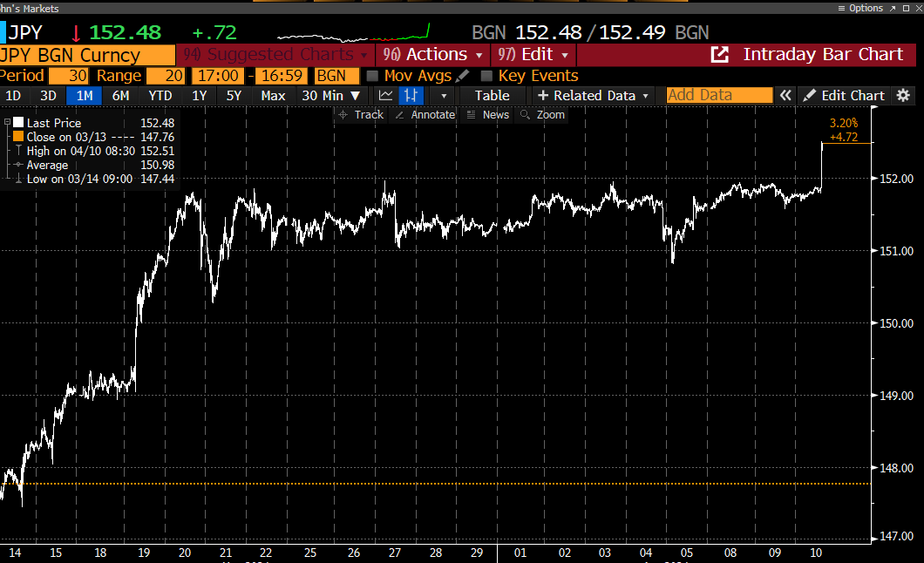
Task: Click the Range value field showing 20
Action: click(166, 76)
